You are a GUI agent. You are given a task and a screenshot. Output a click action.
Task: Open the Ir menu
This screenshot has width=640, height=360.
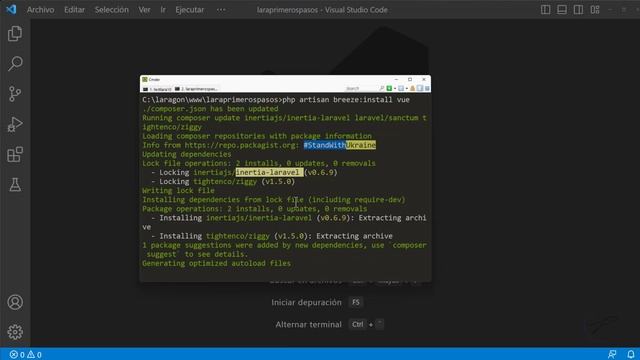(x=163, y=10)
